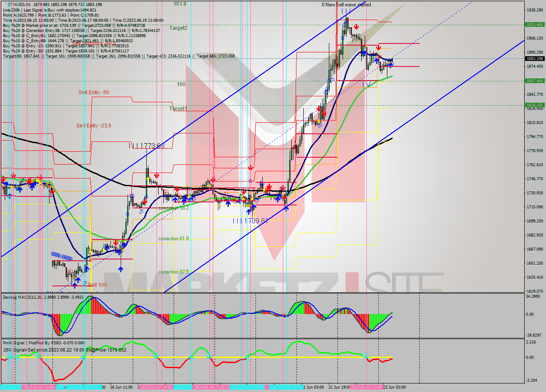The height and width of the screenshot is (392, 546).
Task: Click the '260-Signal=Sell since:2023.06.22' line
Action: coord(64,350)
